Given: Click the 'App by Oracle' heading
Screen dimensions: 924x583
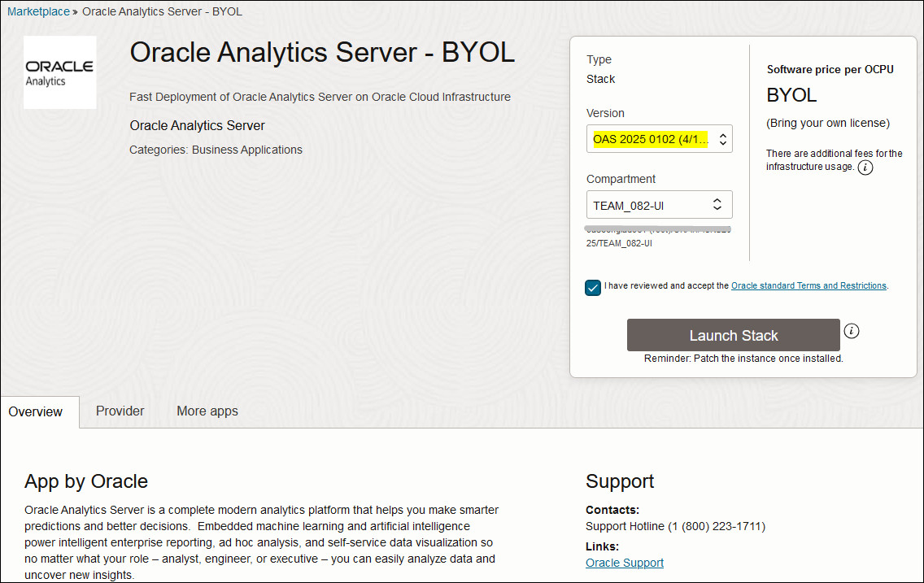Looking at the screenshot, I should click(86, 481).
